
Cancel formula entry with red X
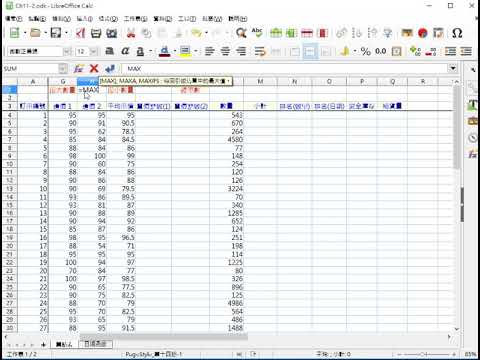(x=94, y=69)
